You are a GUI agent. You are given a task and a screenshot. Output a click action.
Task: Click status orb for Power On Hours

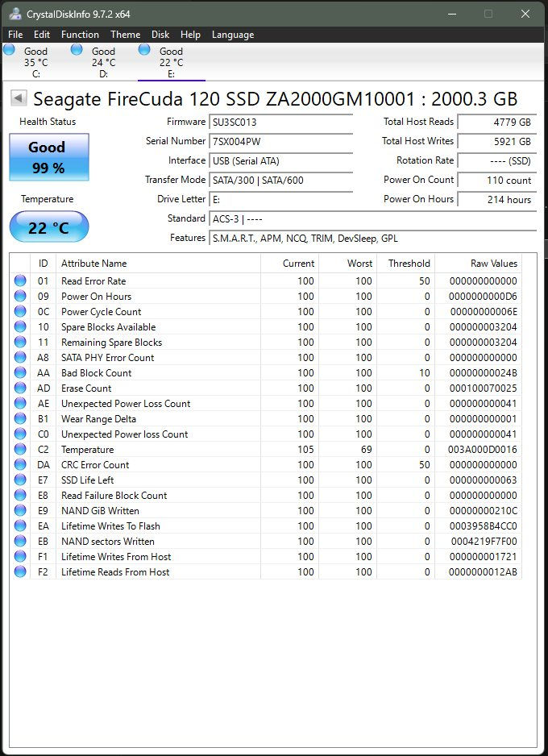pyautogui.click(x=20, y=296)
